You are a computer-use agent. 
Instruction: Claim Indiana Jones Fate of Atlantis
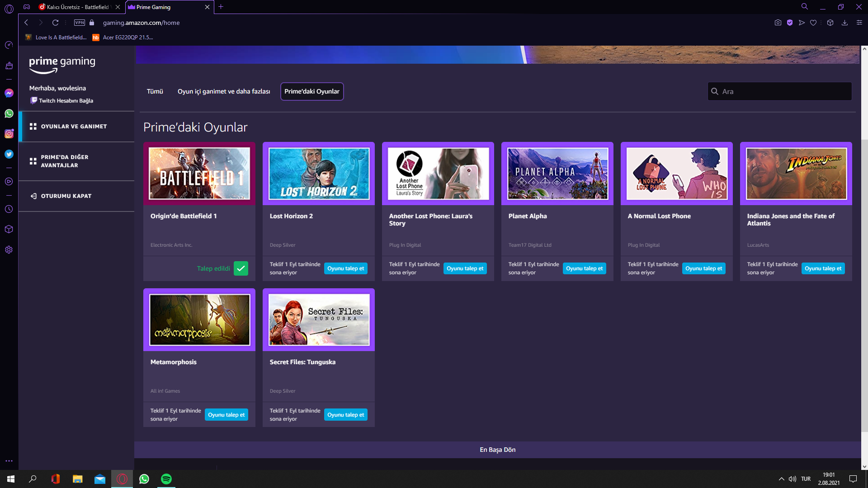pos(823,268)
